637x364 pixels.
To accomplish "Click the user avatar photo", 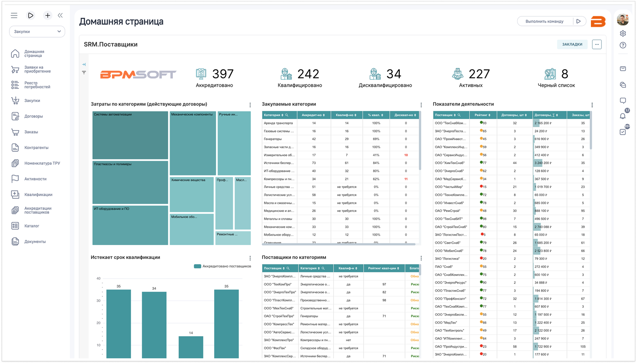I will pyautogui.click(x=623, y=20).
